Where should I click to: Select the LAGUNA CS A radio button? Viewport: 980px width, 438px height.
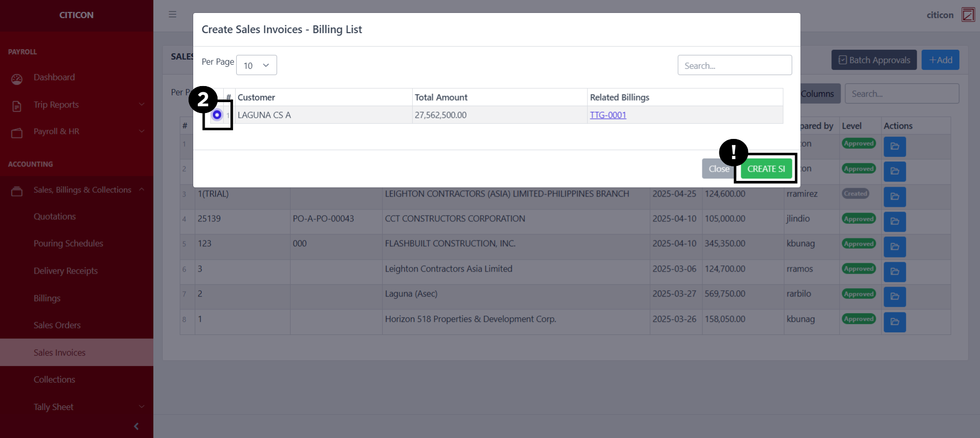pyautogui.click(x=217, y=115)
